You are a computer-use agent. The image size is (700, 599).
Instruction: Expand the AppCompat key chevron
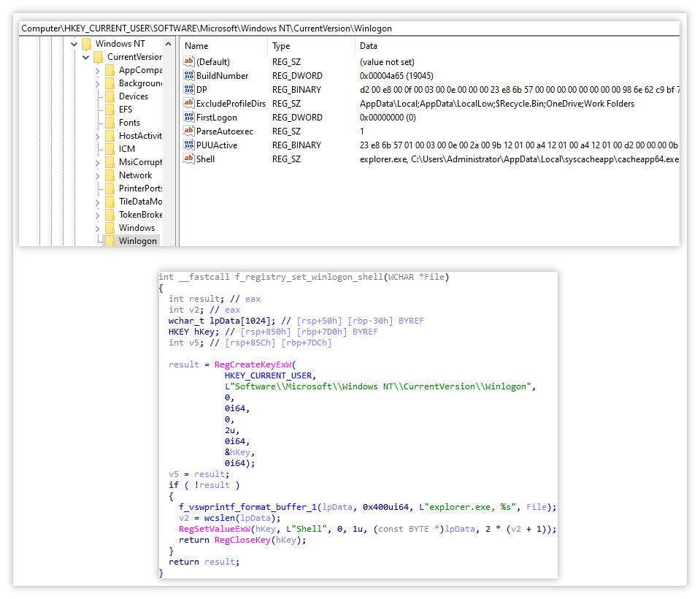coord(98,70)
